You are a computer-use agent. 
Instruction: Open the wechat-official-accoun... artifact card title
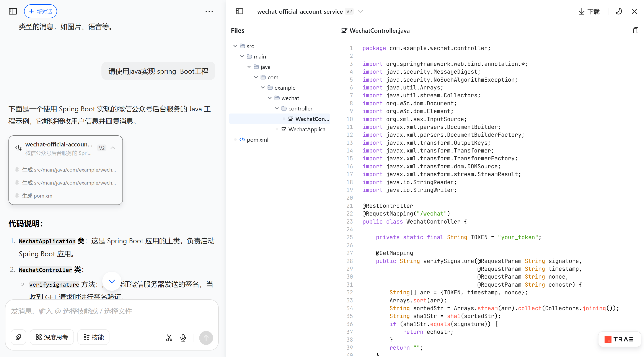(x=59, y=144)
